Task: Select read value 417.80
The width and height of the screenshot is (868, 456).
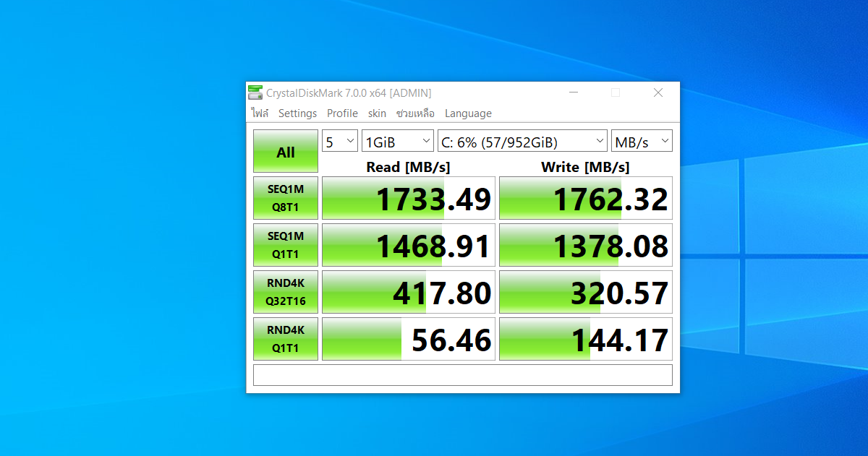Action: coord(409,293)
